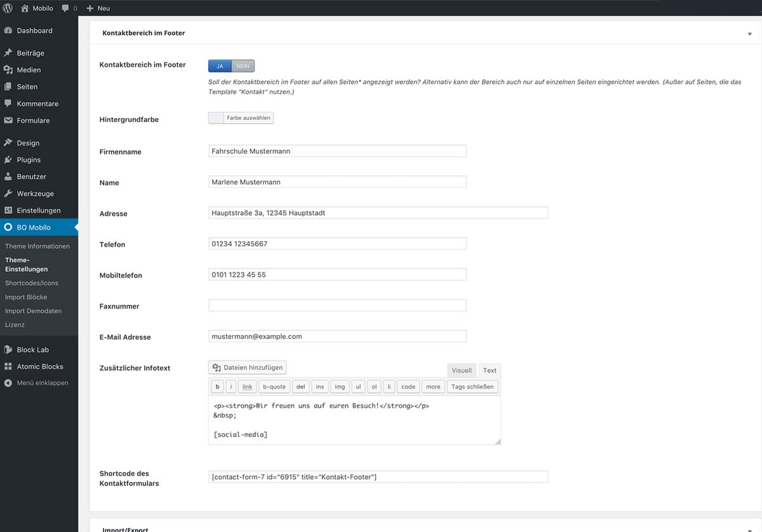Open the comments bubble icon in admin bar

66,8
